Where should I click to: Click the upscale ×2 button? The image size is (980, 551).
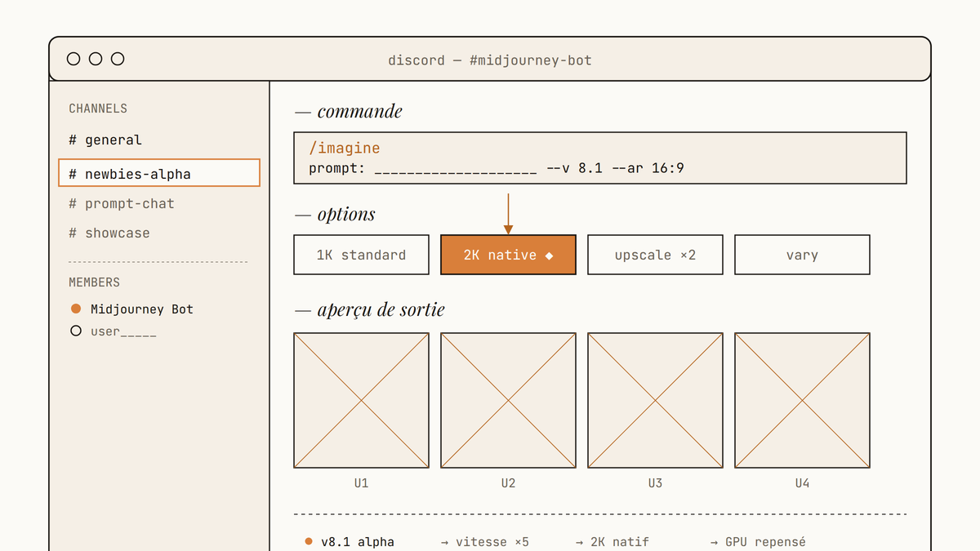click(x=655, y=255)
